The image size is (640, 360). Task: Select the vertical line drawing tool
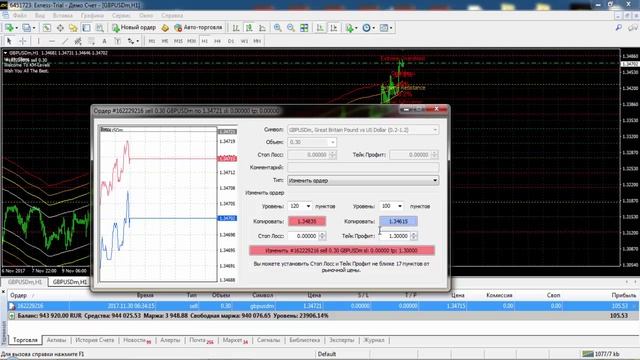click(38, 41)
